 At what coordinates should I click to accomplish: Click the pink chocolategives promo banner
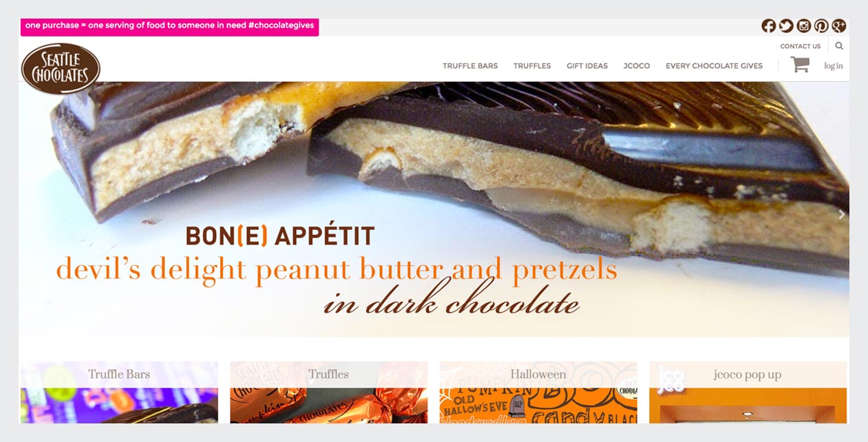pyautogui.click(x=169, y=27)
